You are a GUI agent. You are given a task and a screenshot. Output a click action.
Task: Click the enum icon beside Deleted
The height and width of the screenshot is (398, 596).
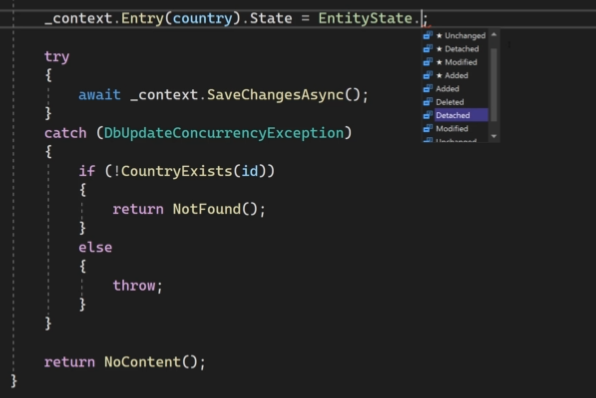428,102
